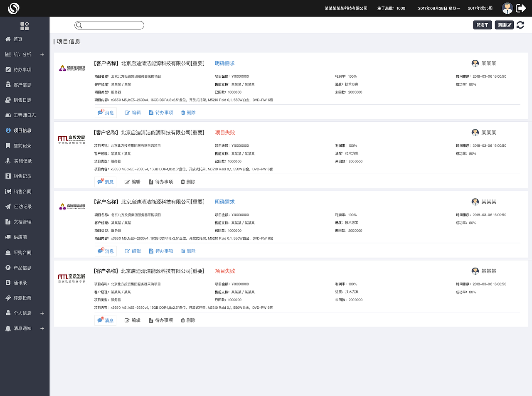Screen dimensions: 532x396
Task: Click the 生于点数：1000 header text
Action: (391, 8)
